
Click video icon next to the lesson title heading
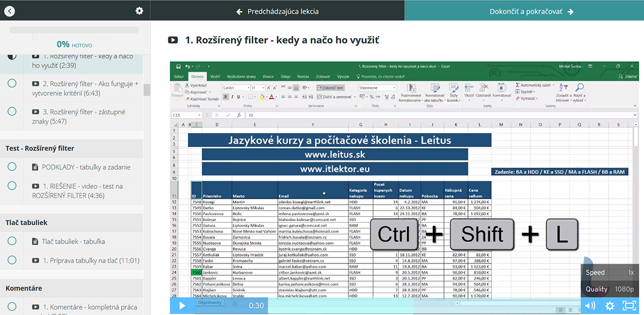pos(173,40)
